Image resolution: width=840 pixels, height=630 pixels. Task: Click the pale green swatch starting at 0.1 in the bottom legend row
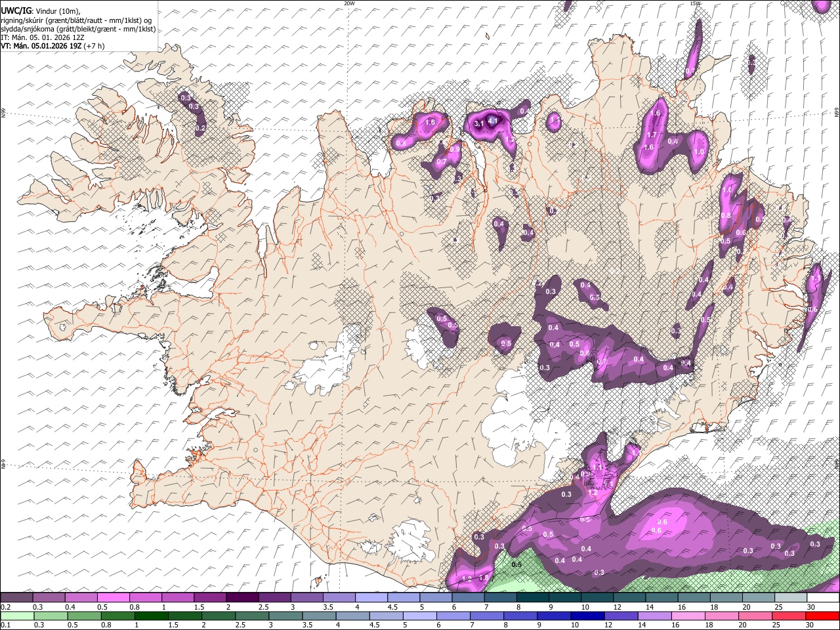click(18, 616)
